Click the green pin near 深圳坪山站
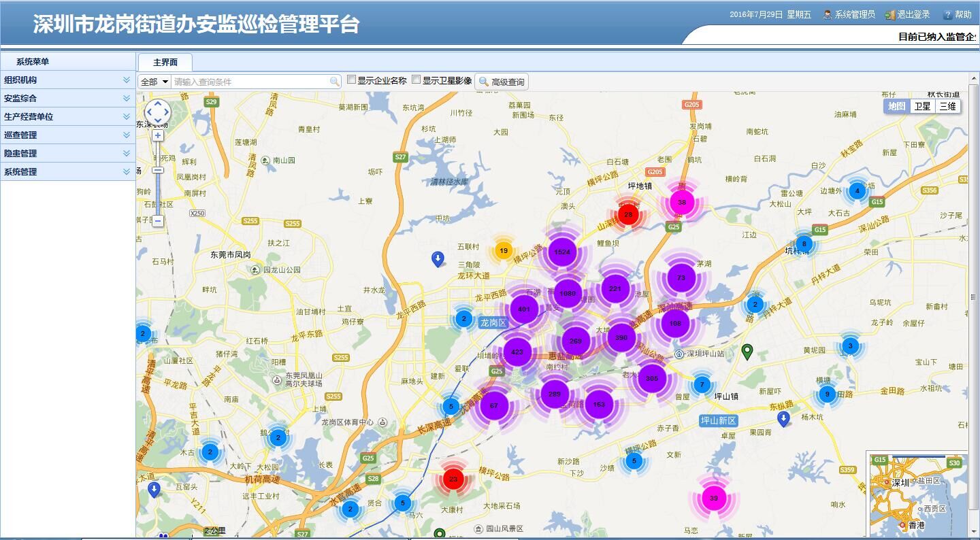Viewport: 980px width, 540px height. coord(747,352)
